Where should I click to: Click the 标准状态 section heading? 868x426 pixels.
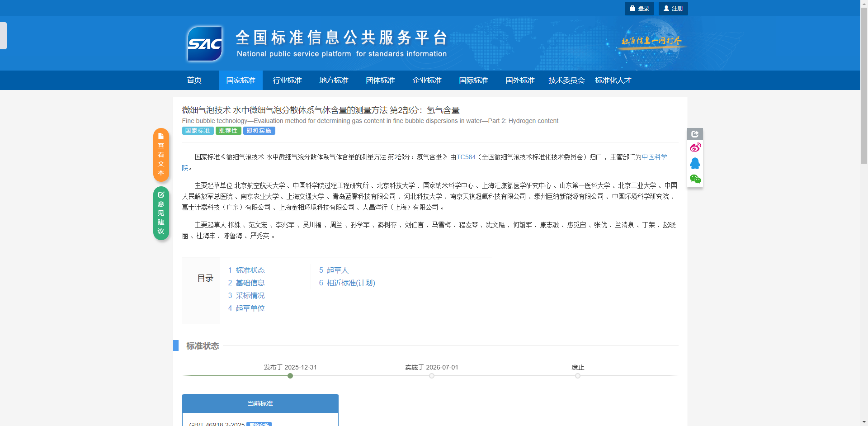click(203, 346)
